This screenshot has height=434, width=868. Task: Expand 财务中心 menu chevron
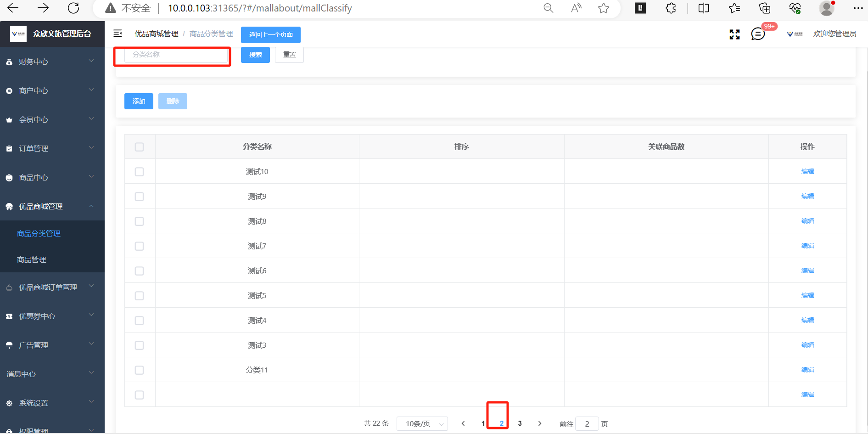pyautogui.click(x=91, y=61)
